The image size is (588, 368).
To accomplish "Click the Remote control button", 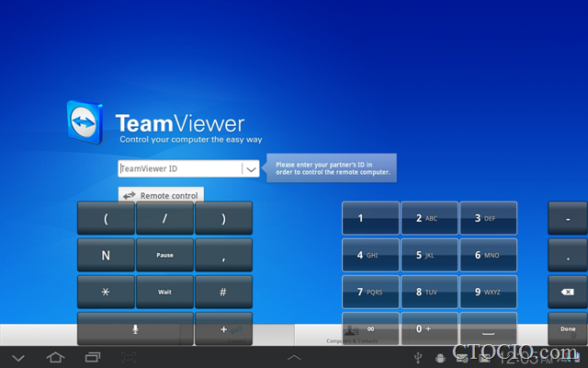I will point(162,195).
